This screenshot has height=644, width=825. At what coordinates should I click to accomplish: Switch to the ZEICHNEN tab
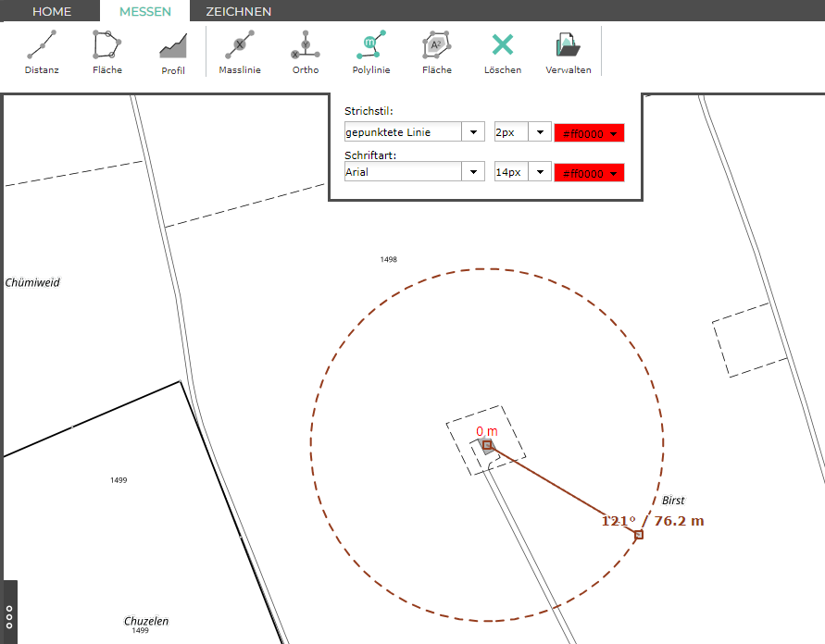238,11
